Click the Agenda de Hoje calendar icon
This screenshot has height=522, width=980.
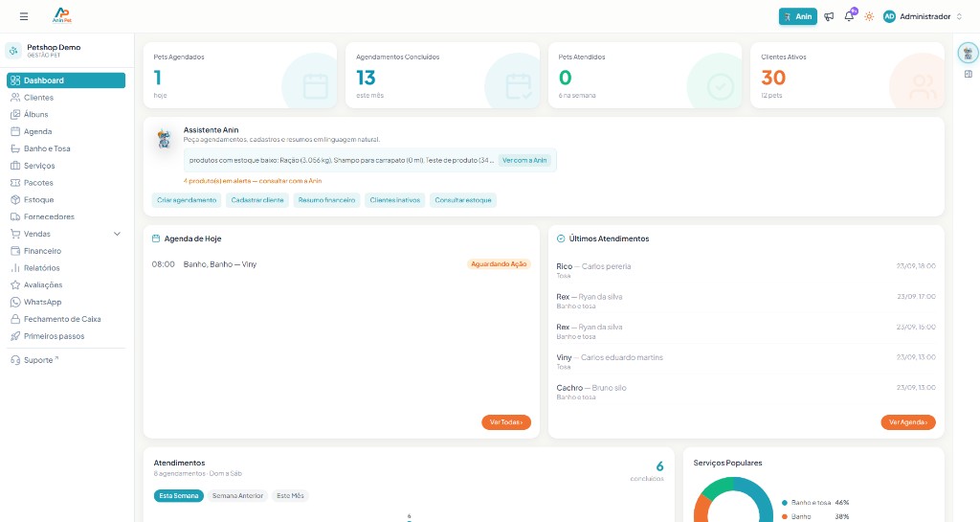coord(156,238)
